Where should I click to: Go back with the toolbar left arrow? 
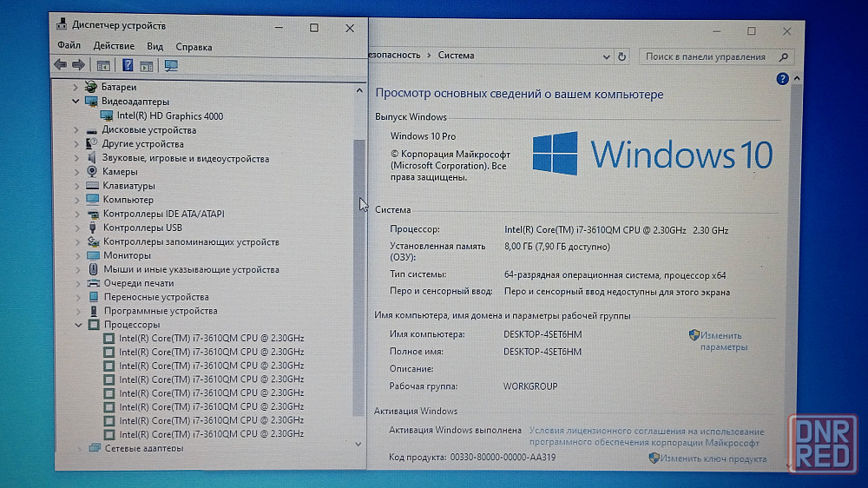click(x=61, y=65)
